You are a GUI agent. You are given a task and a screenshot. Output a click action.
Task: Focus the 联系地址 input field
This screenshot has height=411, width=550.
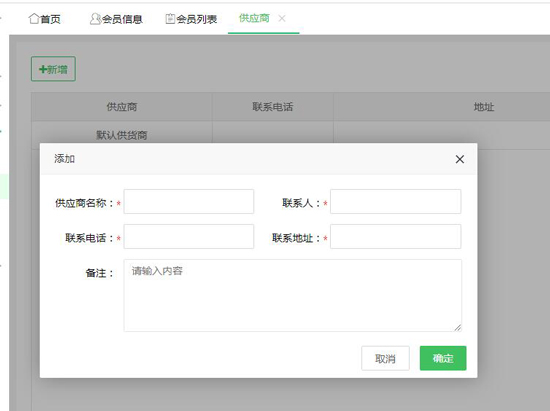tap(395, 237)
